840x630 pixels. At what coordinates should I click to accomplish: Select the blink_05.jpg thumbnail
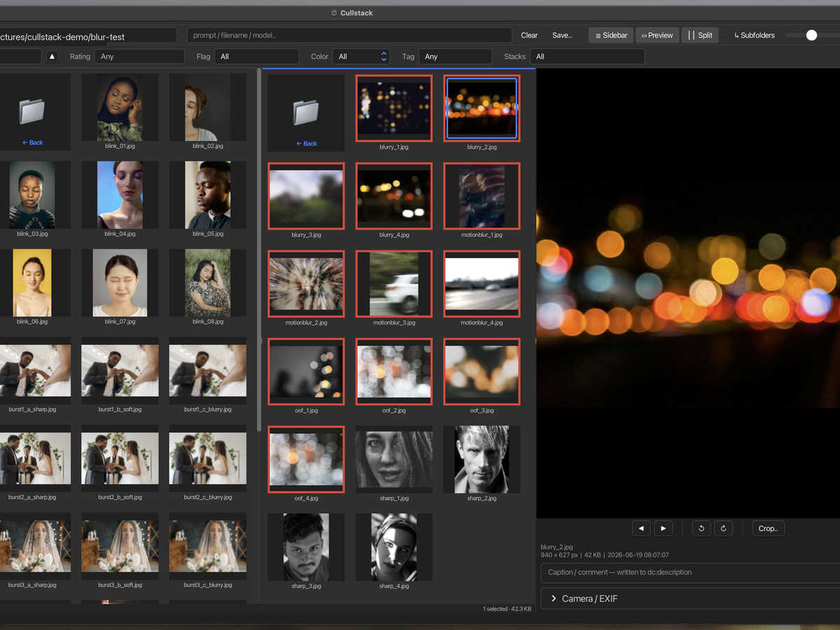208,195
